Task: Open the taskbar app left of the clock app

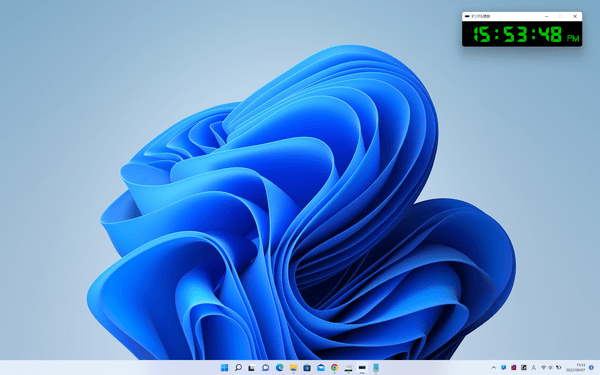Action: (348, 368)
